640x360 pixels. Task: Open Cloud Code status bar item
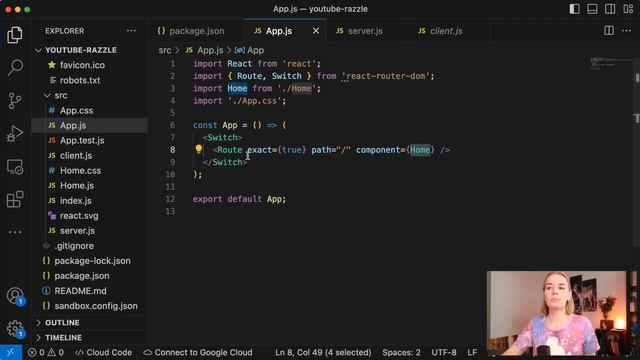click(x=104, y=352)
